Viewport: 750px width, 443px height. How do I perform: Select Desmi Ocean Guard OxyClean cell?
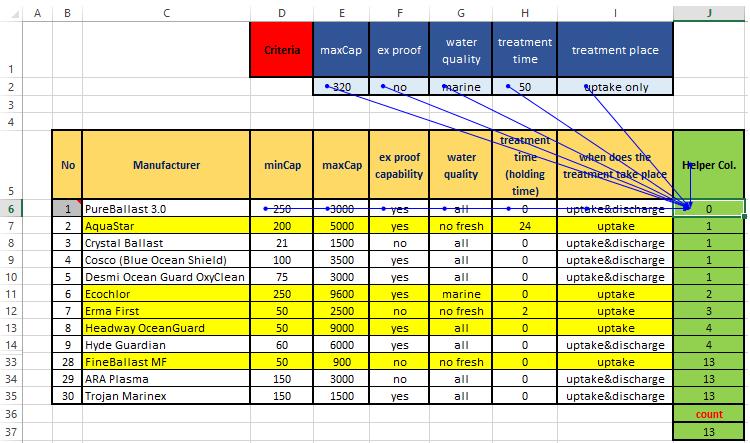(x=166, y=277)
